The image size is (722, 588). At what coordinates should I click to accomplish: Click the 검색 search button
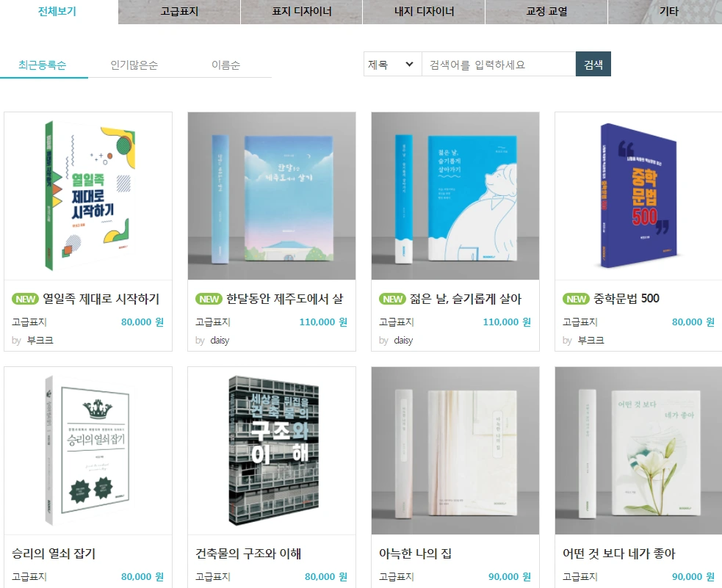593,64
